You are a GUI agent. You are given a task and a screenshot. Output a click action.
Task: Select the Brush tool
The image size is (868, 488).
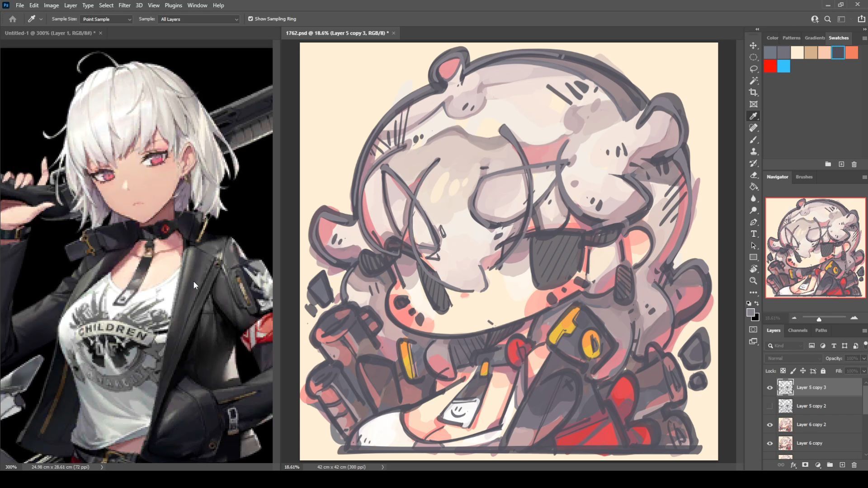tap(754, 140)
